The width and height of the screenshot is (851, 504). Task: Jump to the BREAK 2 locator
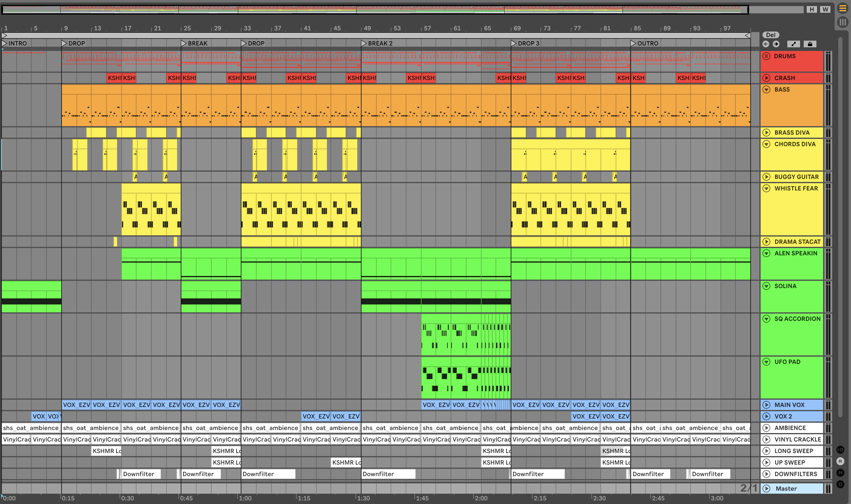[364, 43]
